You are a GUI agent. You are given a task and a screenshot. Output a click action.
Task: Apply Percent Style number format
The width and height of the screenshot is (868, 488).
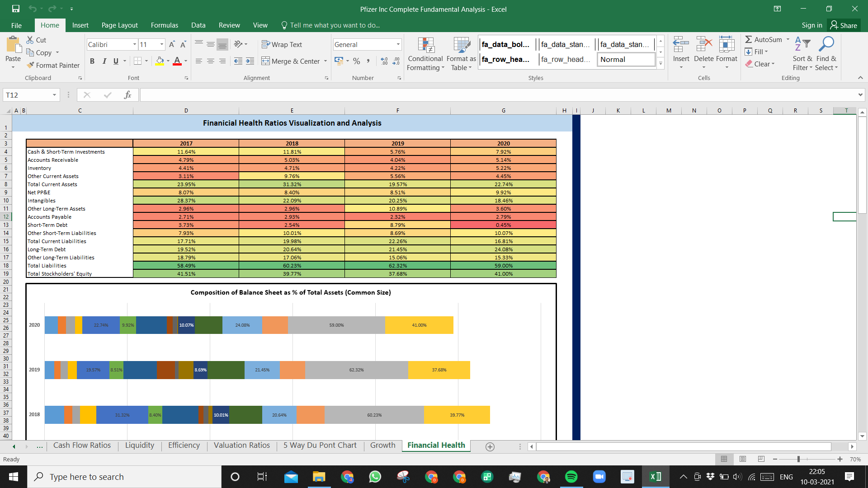(357, 61)
